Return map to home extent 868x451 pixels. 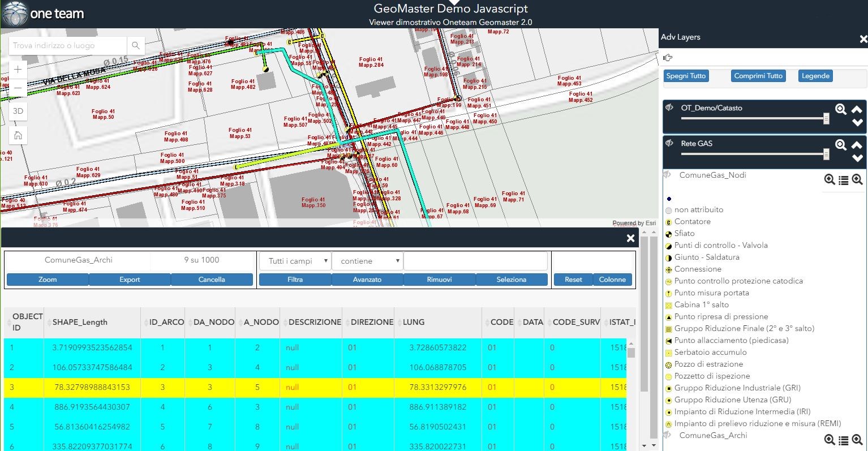(x=18, y=135)
